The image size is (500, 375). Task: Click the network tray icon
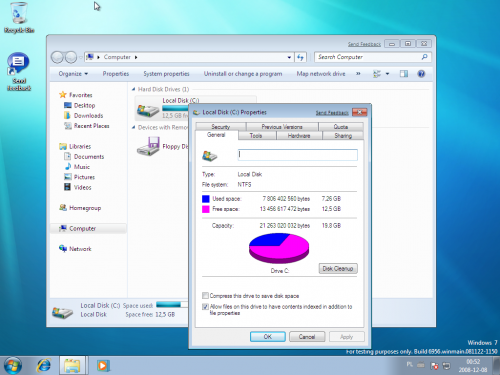coord(446,366)
